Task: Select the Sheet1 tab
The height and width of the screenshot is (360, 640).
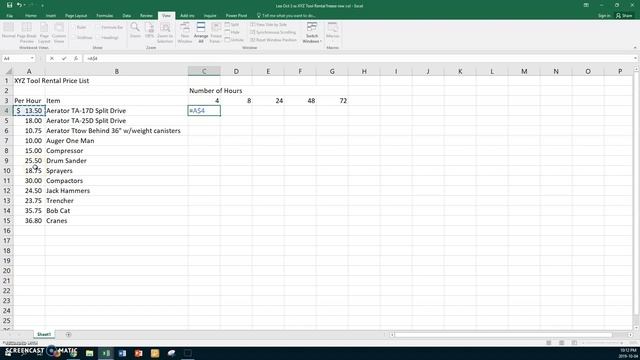Action: 44,334
